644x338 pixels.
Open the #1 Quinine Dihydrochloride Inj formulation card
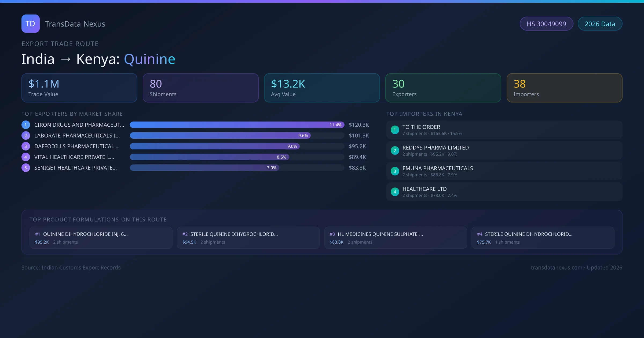point(101,238)
